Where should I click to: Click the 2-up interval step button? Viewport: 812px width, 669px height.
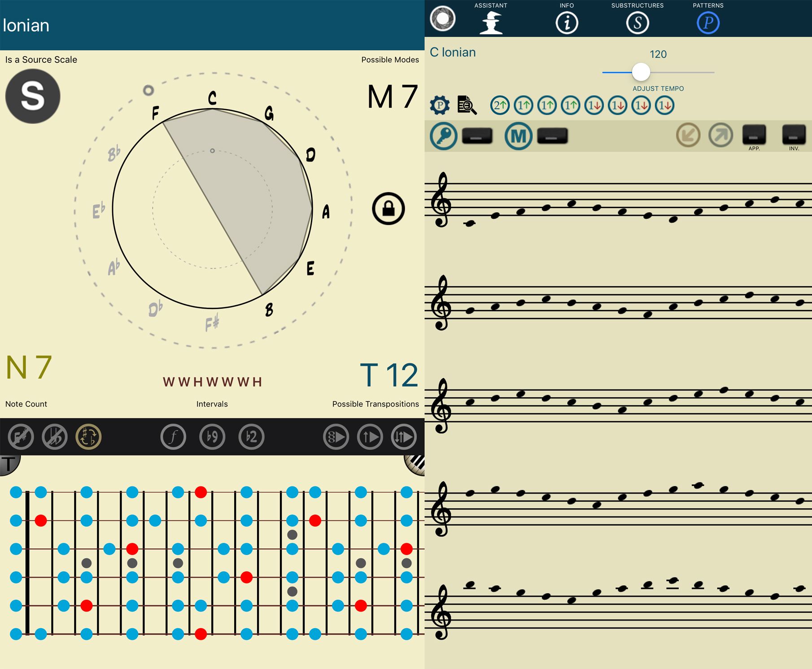coord(500,105)
